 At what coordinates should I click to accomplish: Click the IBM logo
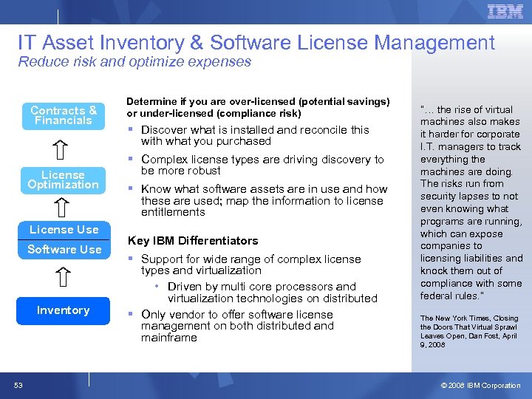[505, 12]
